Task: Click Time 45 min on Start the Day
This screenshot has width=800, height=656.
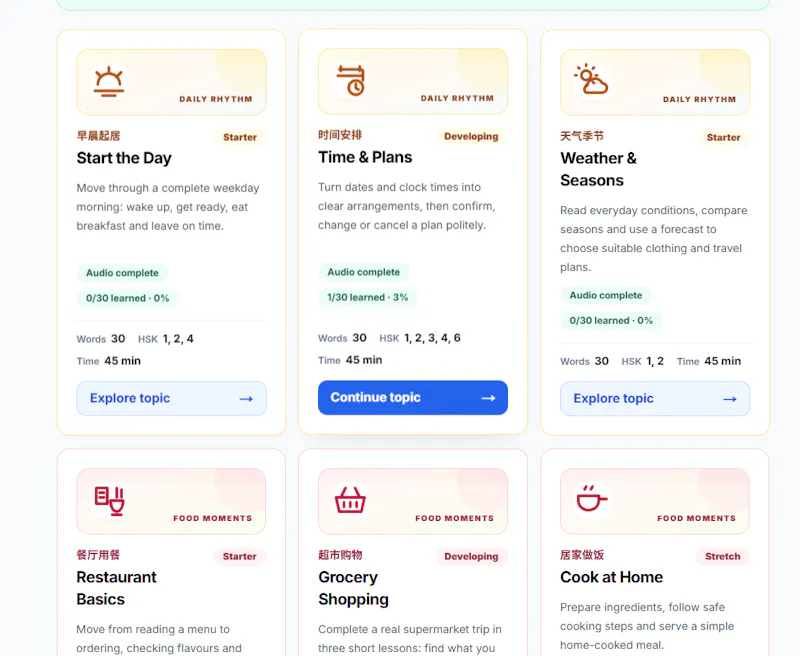Action: pos(109,361)
